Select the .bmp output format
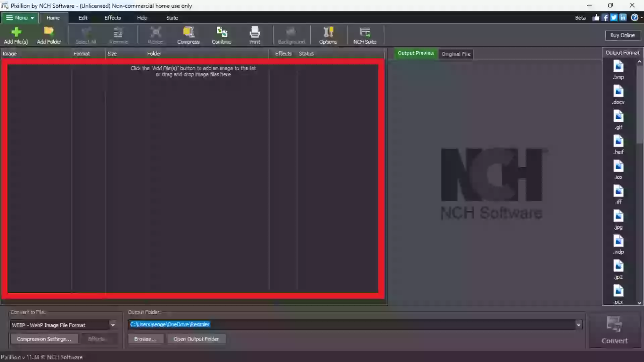 click(x=618, y=70)
